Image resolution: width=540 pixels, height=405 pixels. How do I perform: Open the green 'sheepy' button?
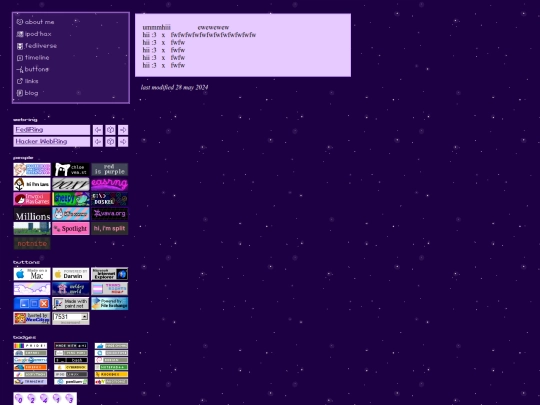point(71,199)
